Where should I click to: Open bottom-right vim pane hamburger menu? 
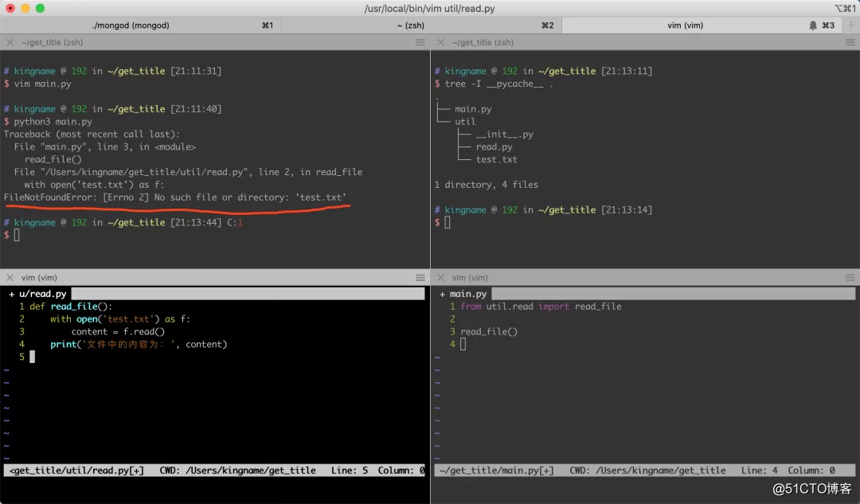(x=850, y=277)
